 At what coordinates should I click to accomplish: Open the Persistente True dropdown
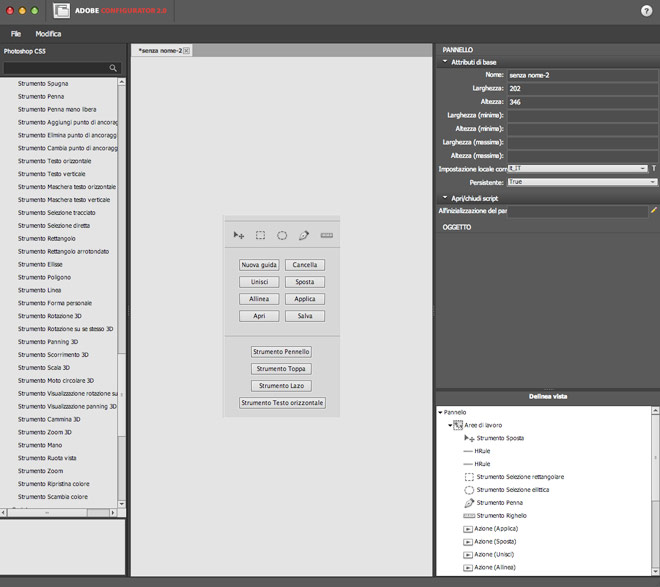pyautogui.click(x=581, y=183)
